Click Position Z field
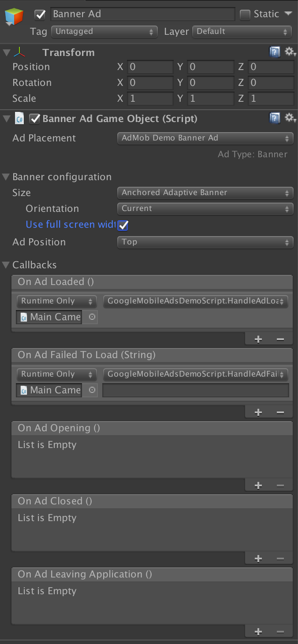 [x=271, y=67]
